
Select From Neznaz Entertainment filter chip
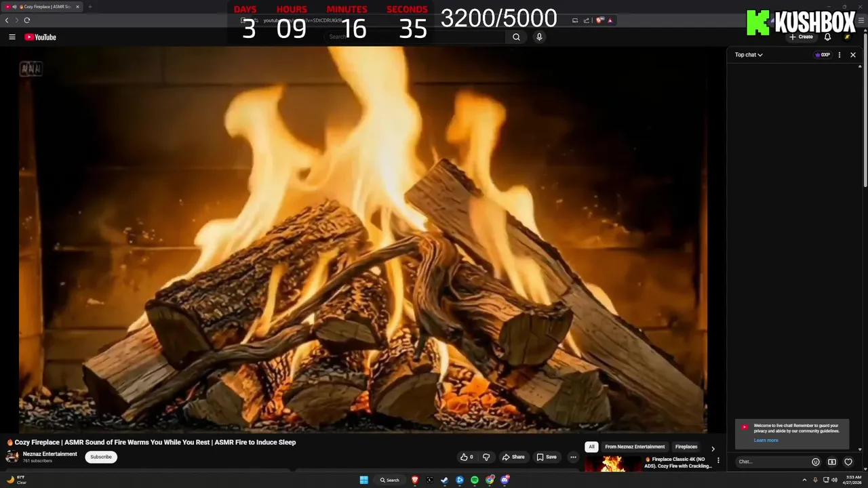tap(635, 447)
